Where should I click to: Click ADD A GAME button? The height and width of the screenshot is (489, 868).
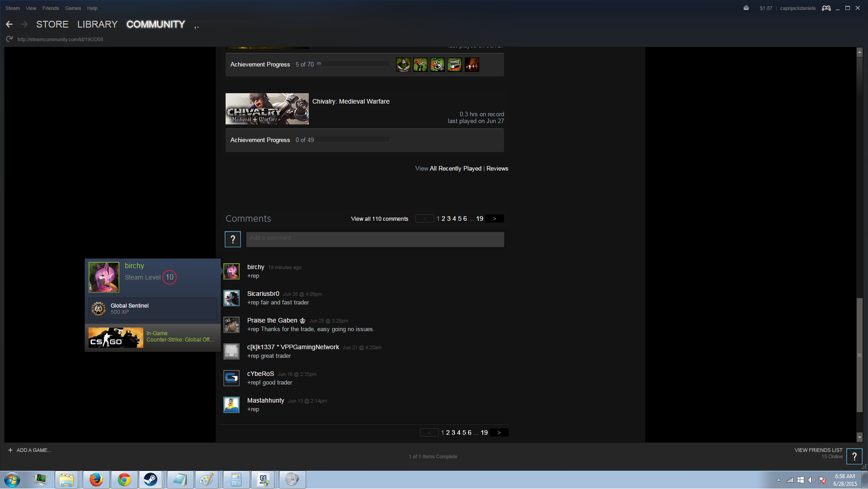pos(30,451)
